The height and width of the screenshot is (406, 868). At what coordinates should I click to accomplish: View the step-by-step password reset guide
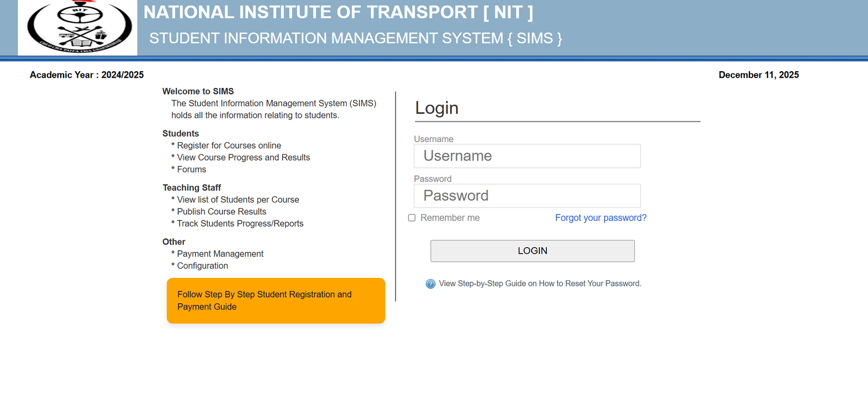[540, 283]
